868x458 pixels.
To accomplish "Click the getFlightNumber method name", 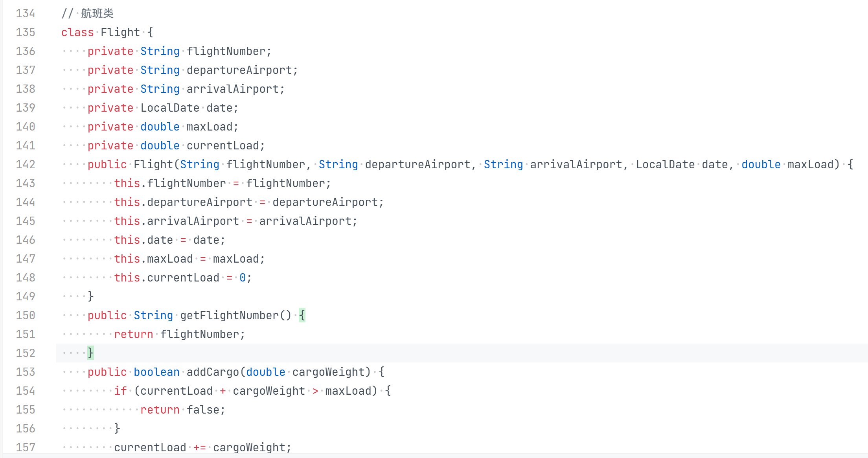I will (229, 315).
